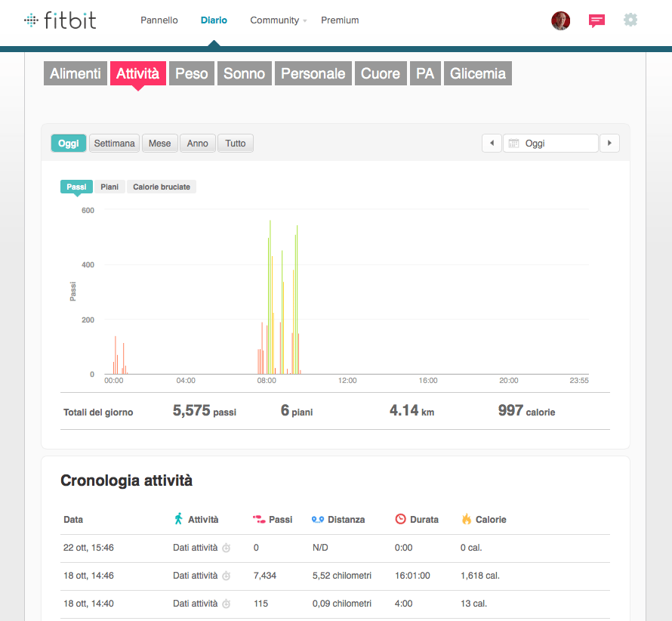
Task: Open the Pannello navigation link
Action: point(159,20)
